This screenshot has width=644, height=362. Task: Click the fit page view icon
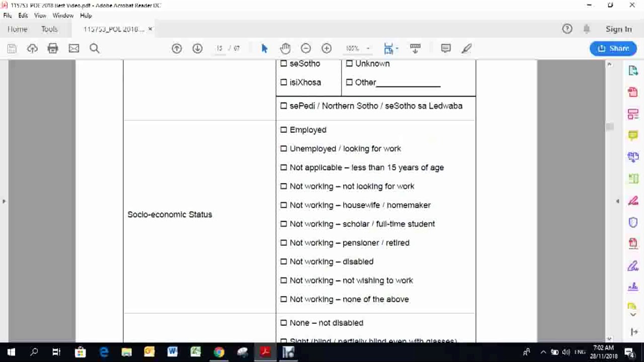coord(388,48)
